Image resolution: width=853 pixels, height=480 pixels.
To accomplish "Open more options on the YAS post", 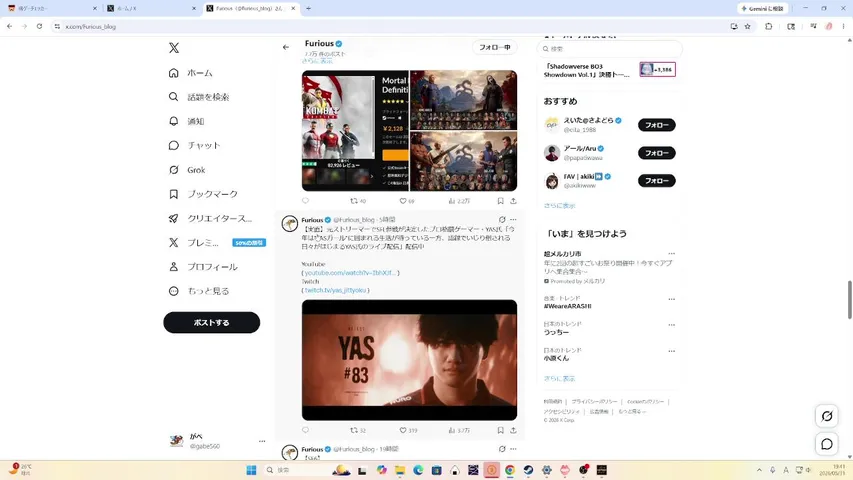I will pyautogui.click(x=513, y=220).
